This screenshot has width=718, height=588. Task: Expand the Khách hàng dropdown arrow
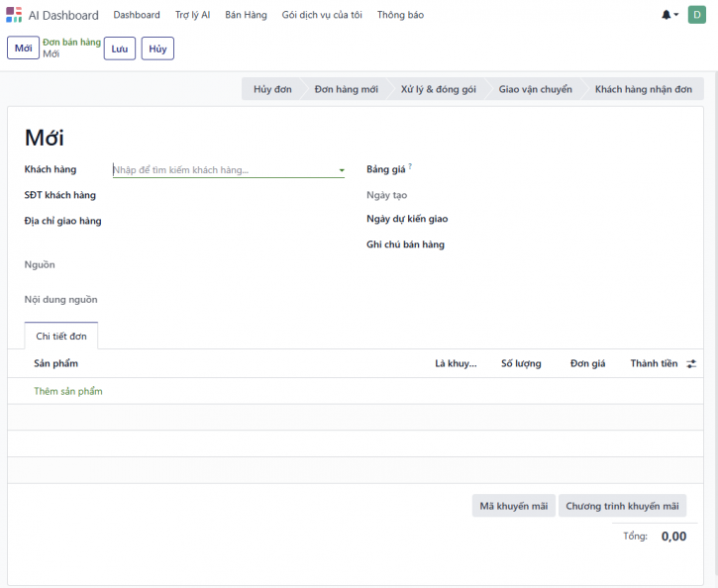342,170
